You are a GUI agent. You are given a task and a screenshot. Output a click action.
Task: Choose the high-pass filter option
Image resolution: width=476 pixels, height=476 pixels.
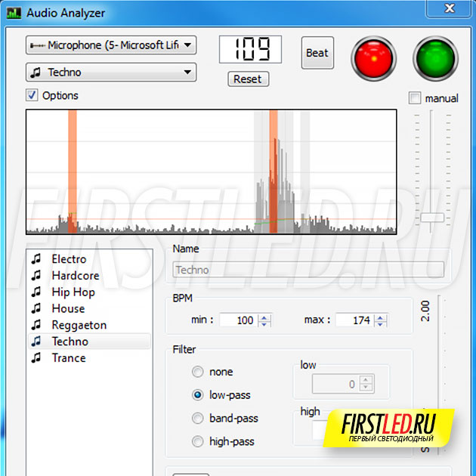coord(198,441)
